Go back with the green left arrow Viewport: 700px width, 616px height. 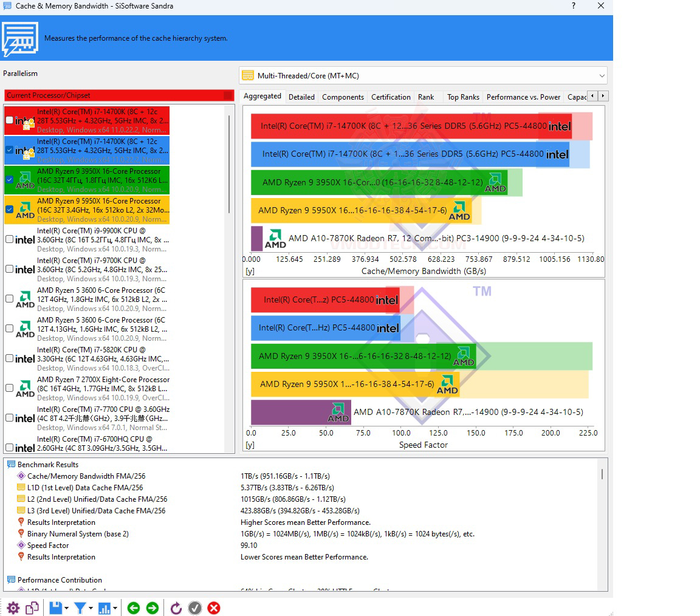pyautogui.click(x=134, y=608)
